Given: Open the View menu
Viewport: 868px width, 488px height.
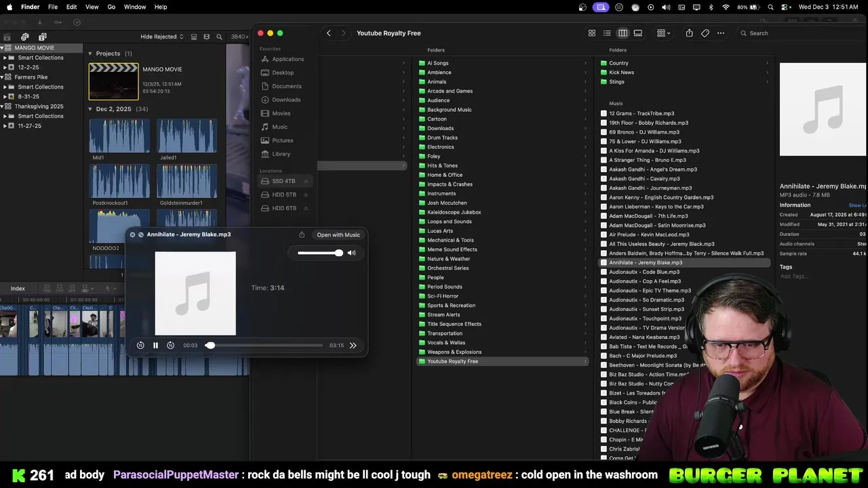Looking at the screenshot, I should pos(92,7).
